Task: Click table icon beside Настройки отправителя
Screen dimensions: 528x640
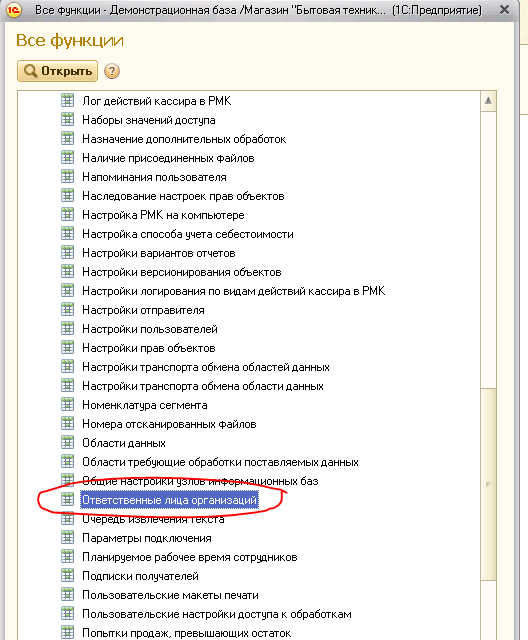Action: tap(67, 309)
